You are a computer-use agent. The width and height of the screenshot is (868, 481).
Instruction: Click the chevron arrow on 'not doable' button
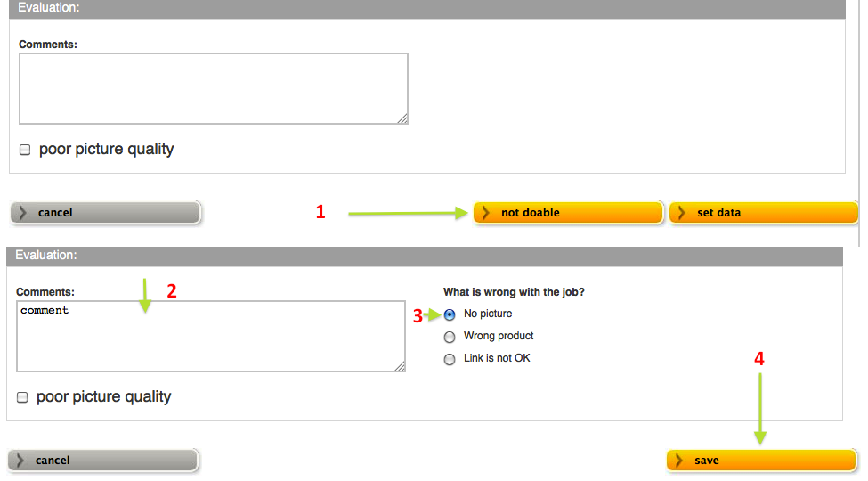485,213
